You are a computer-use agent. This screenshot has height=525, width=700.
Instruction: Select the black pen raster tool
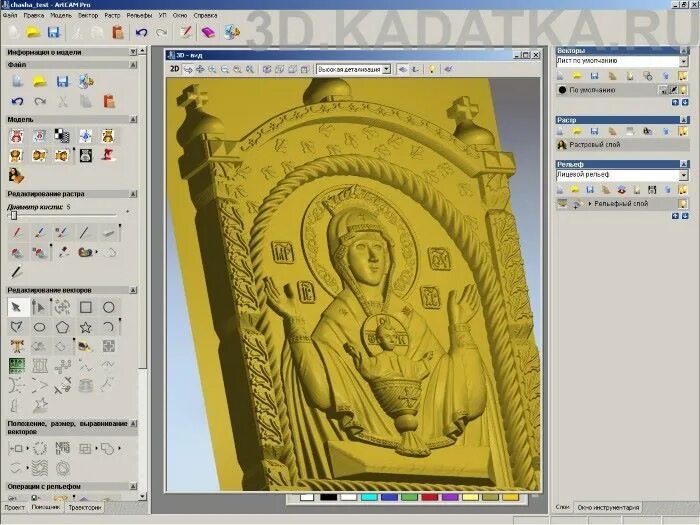[17, 271]
